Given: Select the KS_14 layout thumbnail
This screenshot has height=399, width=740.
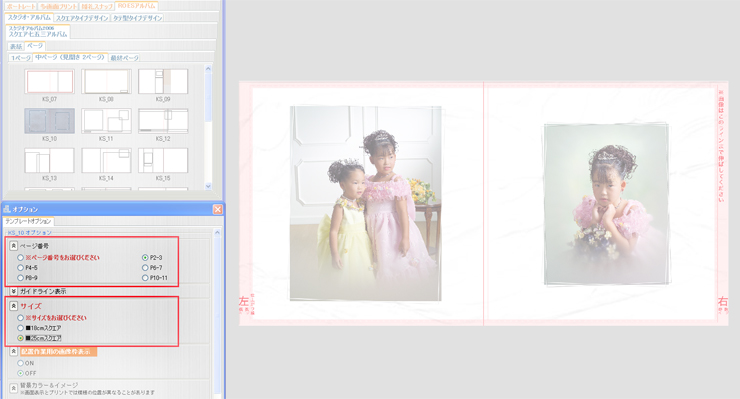Looking at the screenshot, I should (x=106, y=161).
